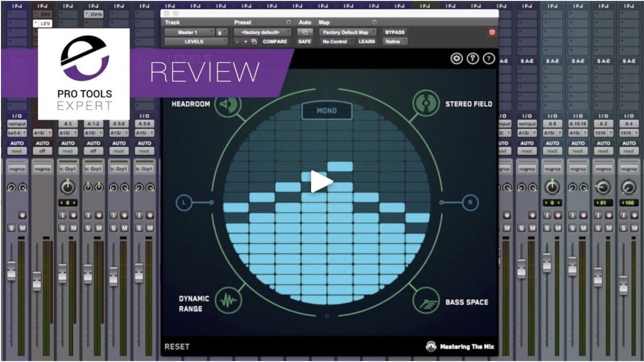This screenshot has width=644, height=362.
Task: Click the pan knob on the A 6 track
Action: [x=552, y=187]
